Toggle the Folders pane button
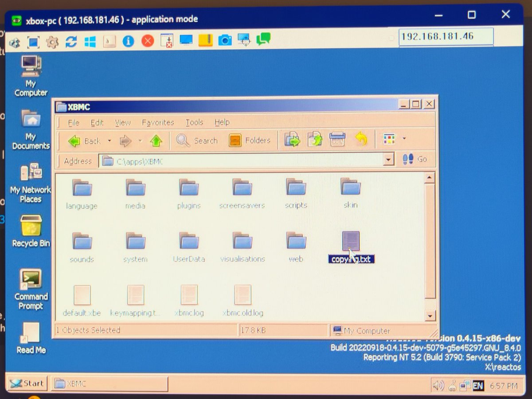This screenshot has width=532, height=399. 250,141
